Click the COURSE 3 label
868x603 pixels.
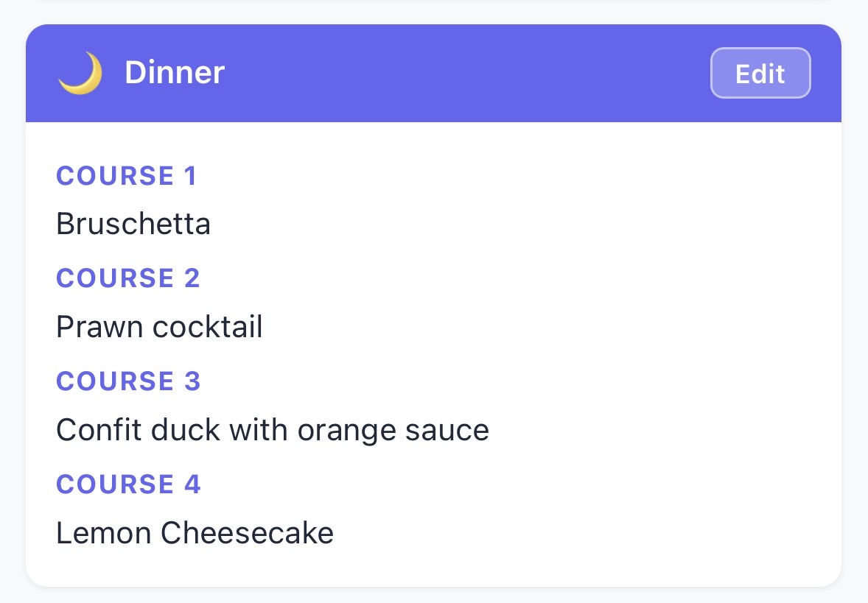128,381
